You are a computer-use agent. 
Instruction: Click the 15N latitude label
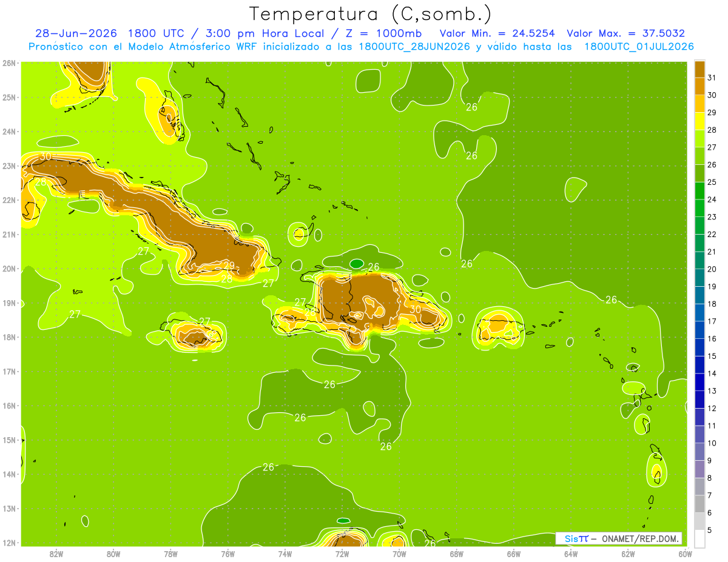tap(8, 440)
